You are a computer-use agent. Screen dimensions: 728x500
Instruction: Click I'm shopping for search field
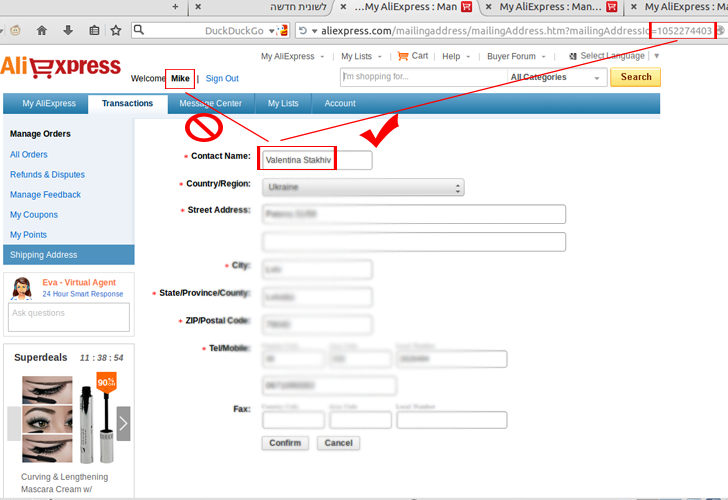pyautogui.click(x=423, y=77)
